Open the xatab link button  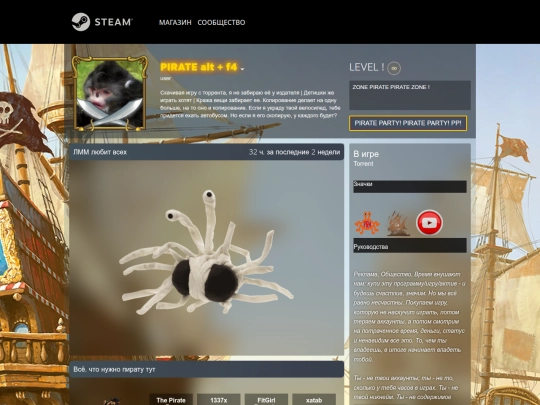pos(314,399)
